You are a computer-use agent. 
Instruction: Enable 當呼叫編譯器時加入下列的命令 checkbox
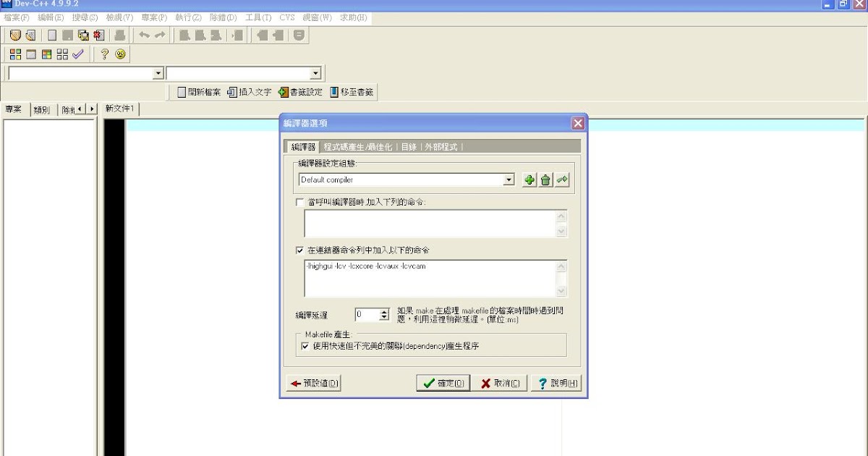(301, 202)
